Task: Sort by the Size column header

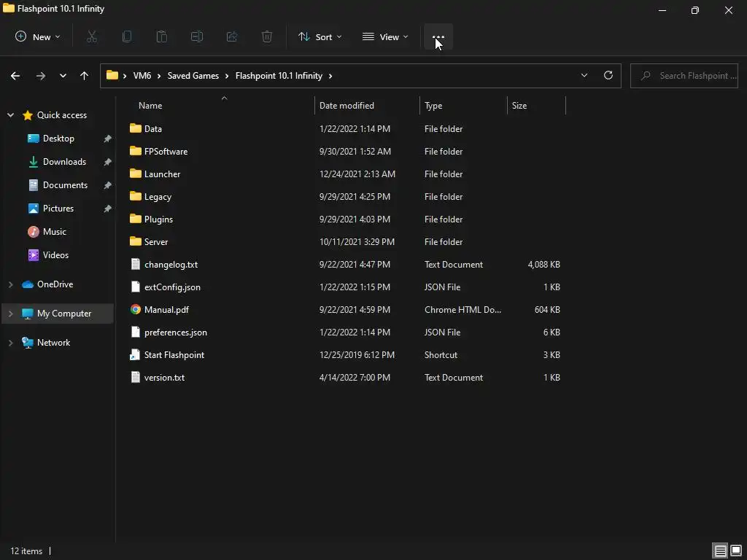Action: pos(519,106)
